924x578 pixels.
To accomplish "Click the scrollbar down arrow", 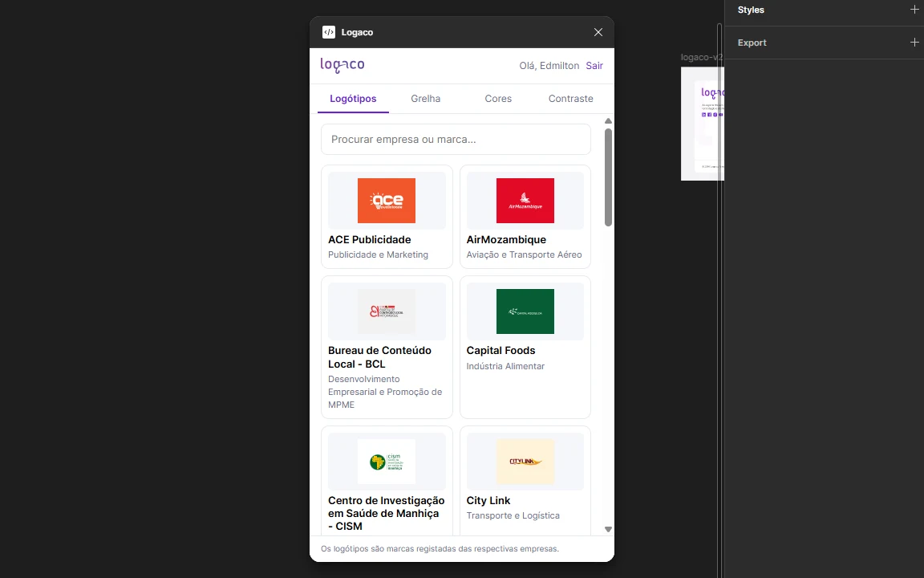I will pyautogui.click(x=608, y=530).
